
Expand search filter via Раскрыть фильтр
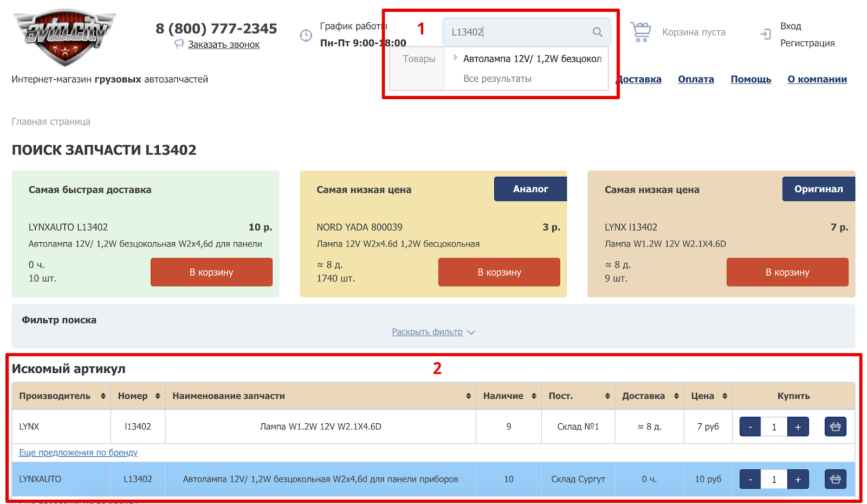427,332
